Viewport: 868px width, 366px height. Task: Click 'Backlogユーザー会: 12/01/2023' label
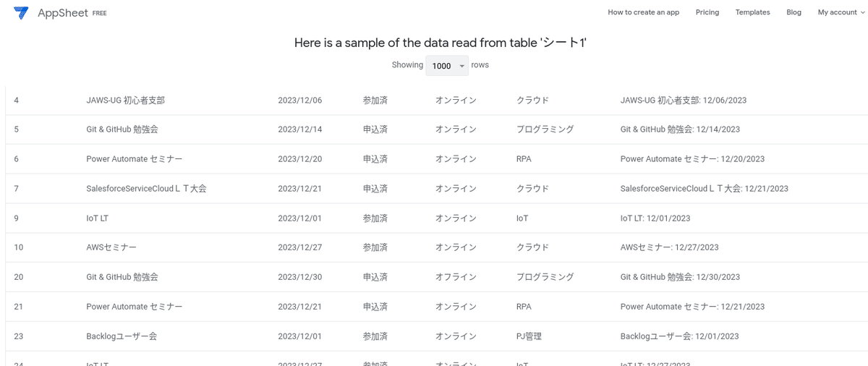[x=680, y=336]
